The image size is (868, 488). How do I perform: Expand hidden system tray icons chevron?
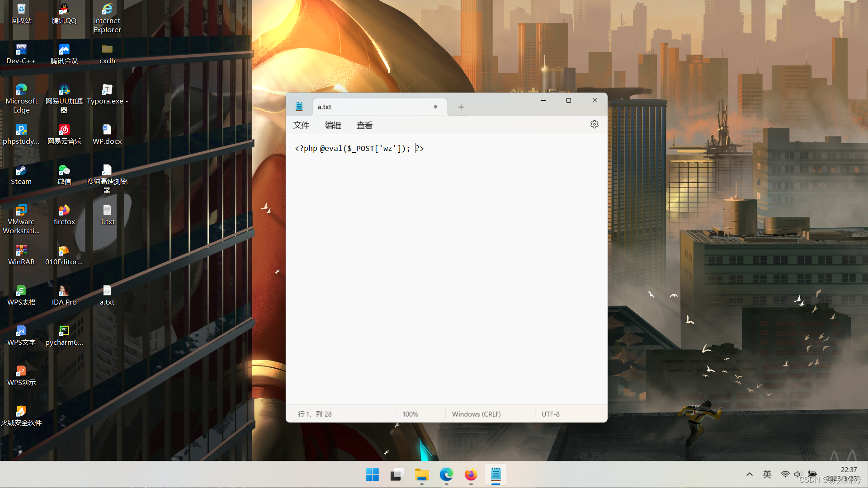(x=749, y=474)
